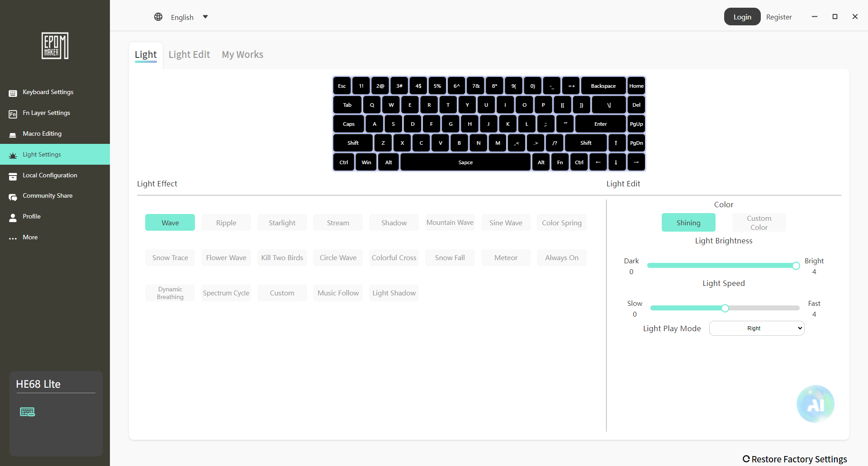The image size is (868, 466).
Task: Select the Backspace key on the keyboard preview
Action: tap(603, 86)
